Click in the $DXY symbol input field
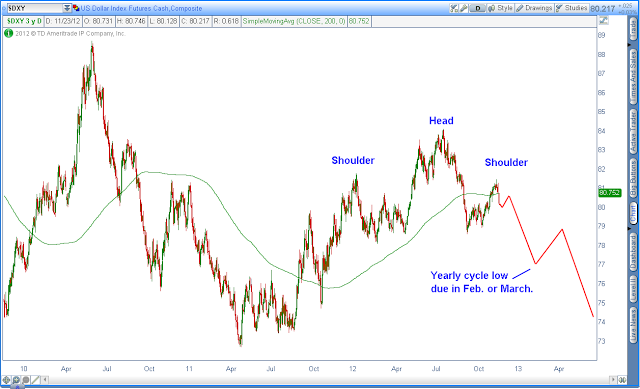Screen dimensions: 640x389 pyautogui.click(x=35, y=8)
